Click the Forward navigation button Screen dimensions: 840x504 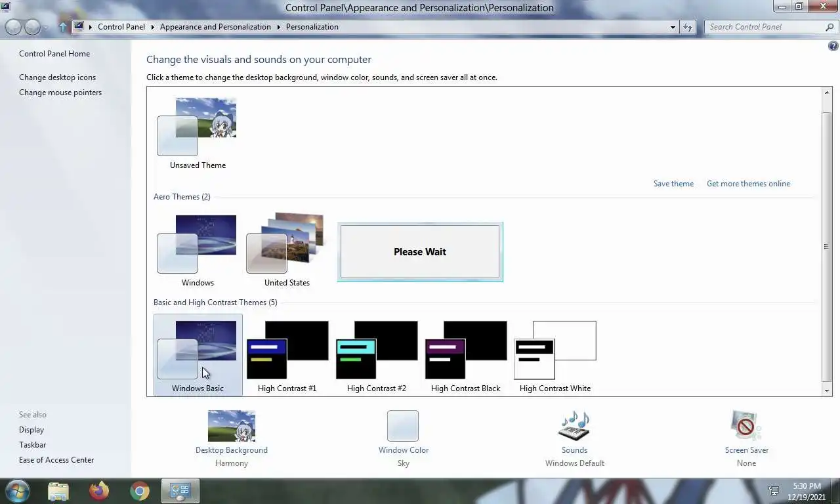(x=32, y=27)
